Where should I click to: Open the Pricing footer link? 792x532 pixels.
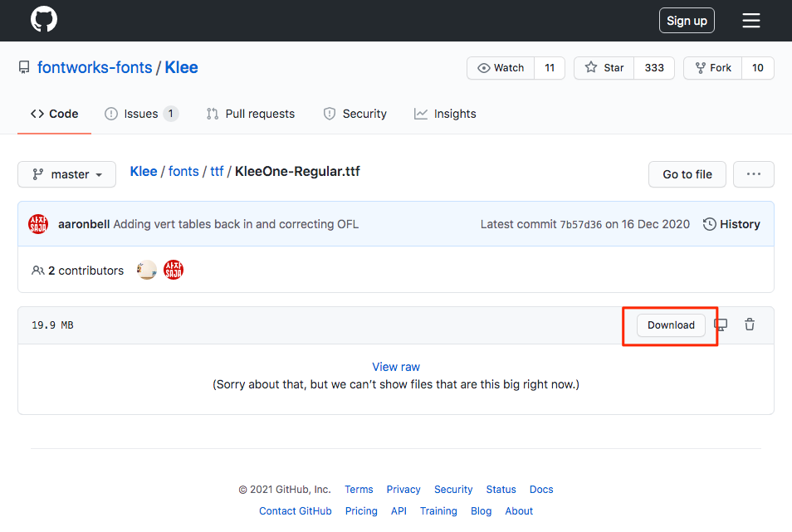click(361, 511)
